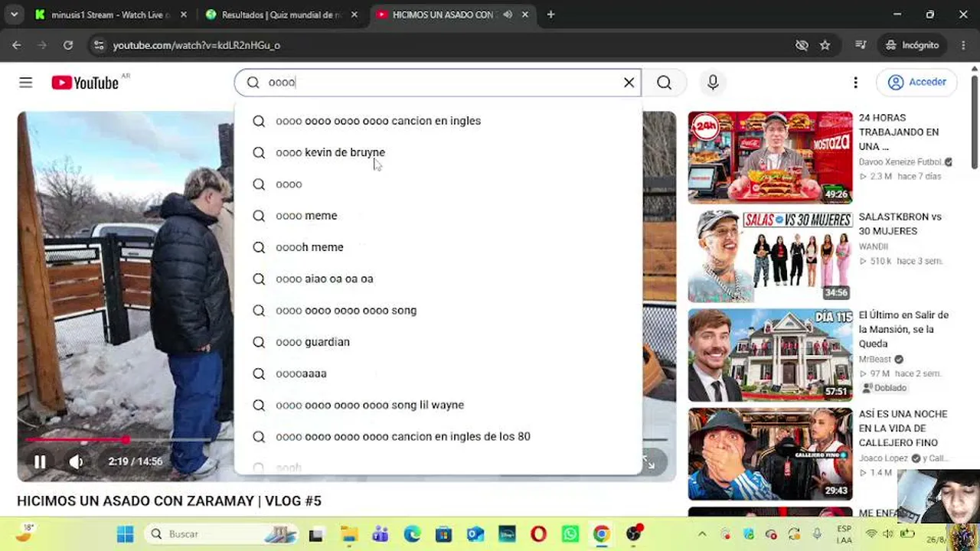Open "SALASTKBRON vs 30 MUJERES" thumbnail

(770, 256)
